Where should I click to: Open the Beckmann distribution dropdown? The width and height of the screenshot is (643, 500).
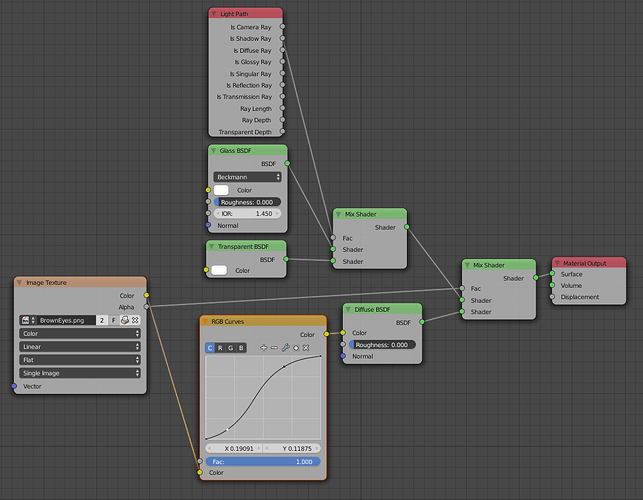(247, 177)
